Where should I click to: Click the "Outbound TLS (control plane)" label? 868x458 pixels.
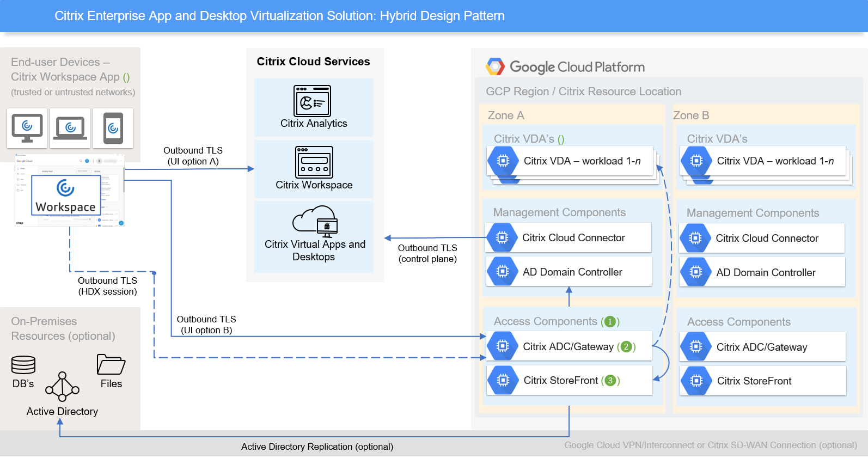[x=427, y=253]
